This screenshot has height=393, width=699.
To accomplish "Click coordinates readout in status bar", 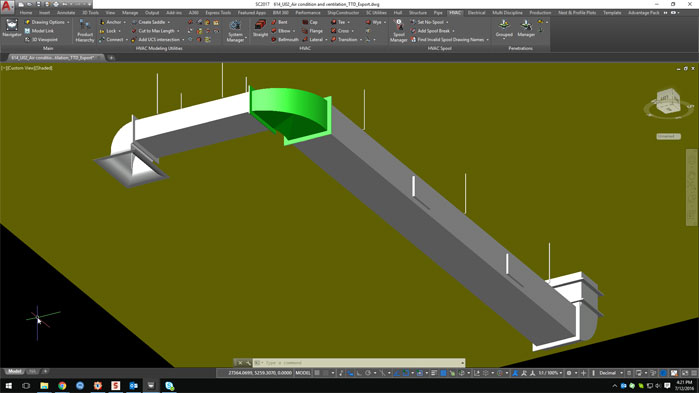I will tap(260, 373).
